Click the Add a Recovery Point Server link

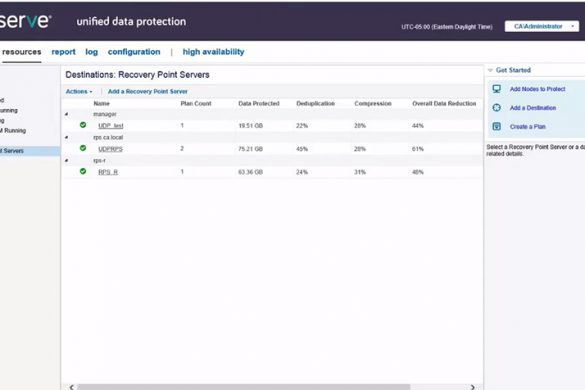[x=148, y=91]
